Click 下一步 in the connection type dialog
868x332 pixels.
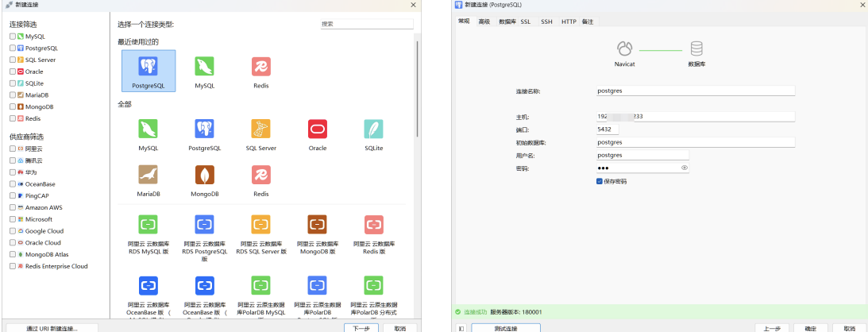pyautogui.click(x=361, y=328)
